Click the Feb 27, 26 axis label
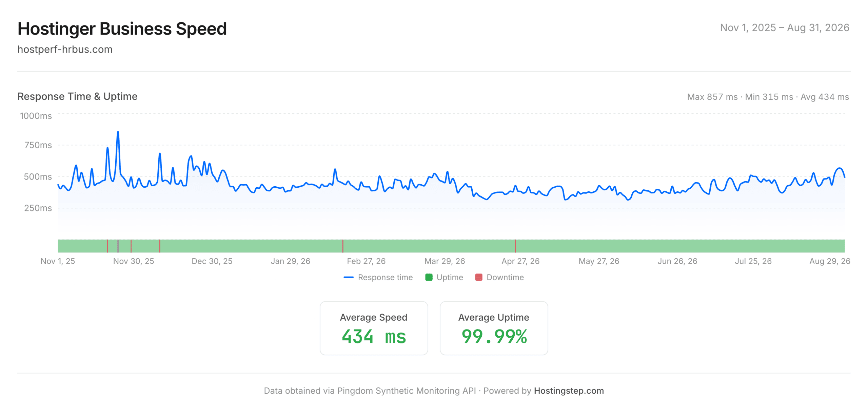This screenshot has width=868, height=414. pyautogui.click(x=366, y=261)
